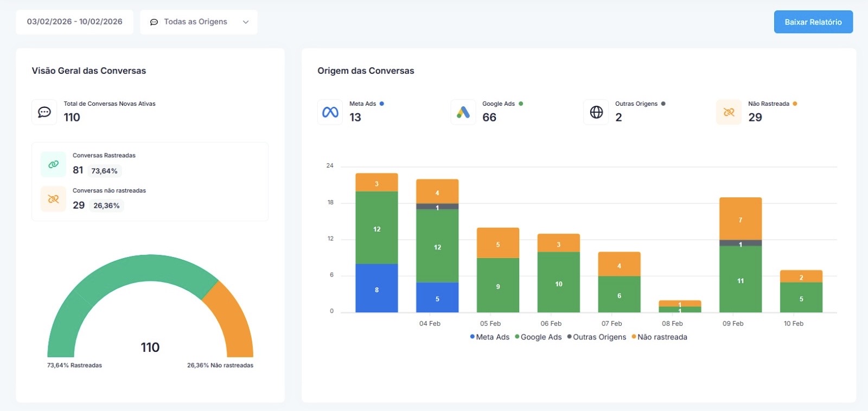Expand the Todas as Origens dropdown
Image resolution: width=868 pixels, height=411 pixels.
(199, 22)
